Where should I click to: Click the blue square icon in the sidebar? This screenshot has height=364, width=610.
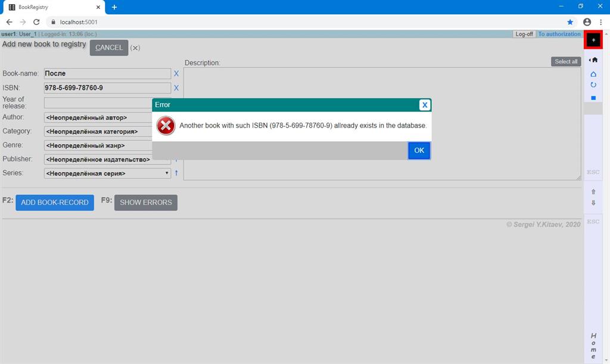coord(593,97)
